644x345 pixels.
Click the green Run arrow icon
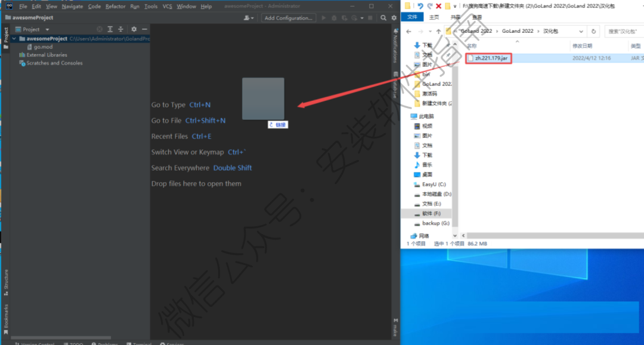pos(324,18)
